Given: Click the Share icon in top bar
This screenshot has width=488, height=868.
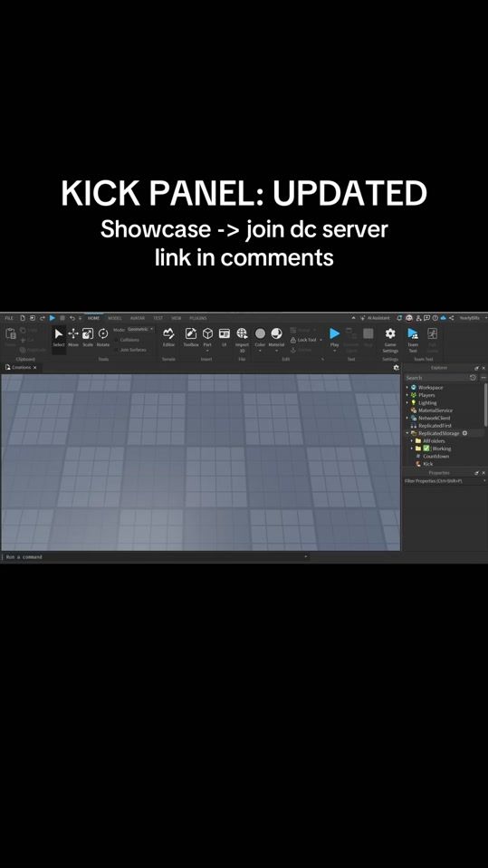Looking at the screenshot, I should tap(452, 318).
